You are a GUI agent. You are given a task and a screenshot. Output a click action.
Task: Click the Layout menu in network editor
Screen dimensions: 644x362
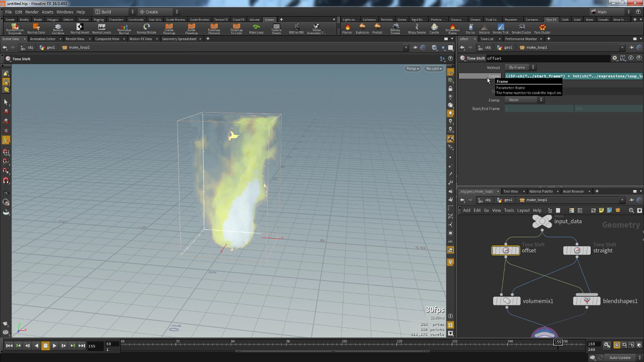[x=523, y=210]
